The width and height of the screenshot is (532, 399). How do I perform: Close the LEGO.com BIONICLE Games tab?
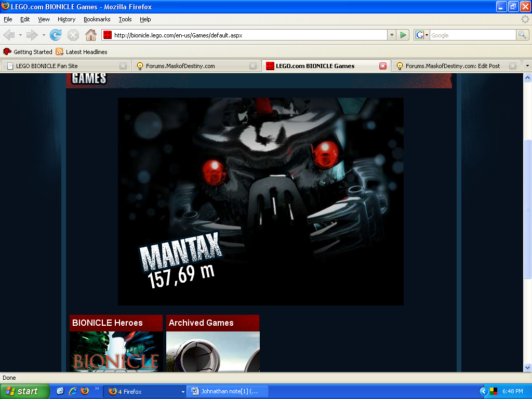(383, 66)
